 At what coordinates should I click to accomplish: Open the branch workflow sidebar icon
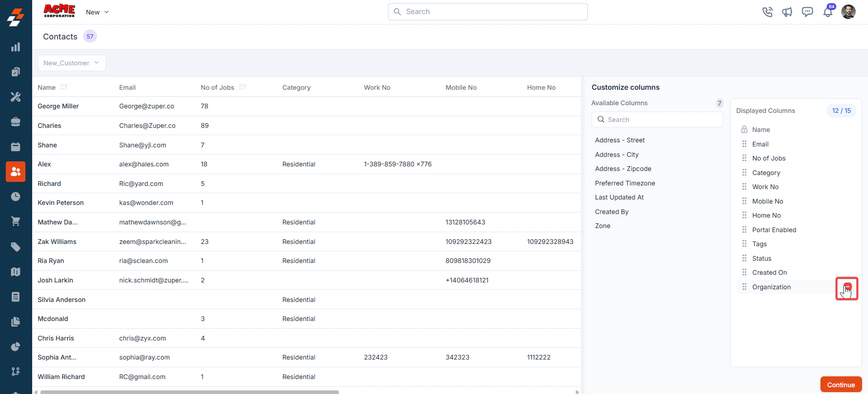[x=16, y=371]
